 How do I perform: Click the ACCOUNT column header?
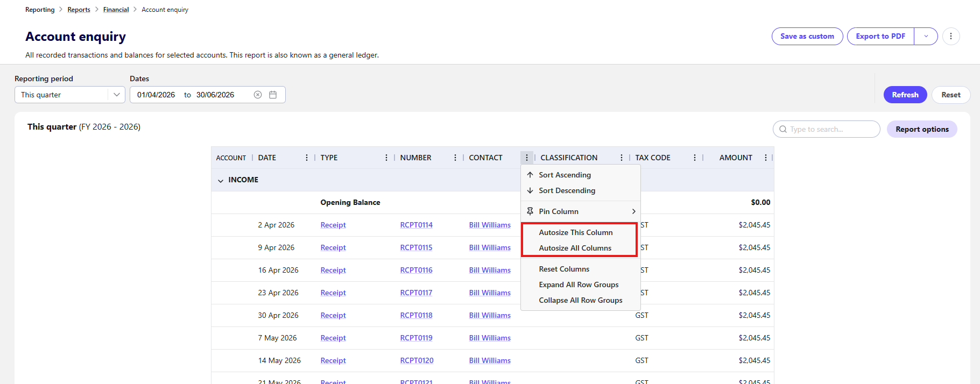click(x=231, y=158)
